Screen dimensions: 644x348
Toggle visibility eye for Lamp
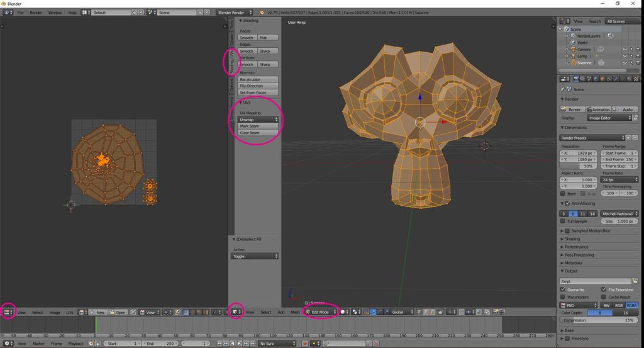point(625,56)
